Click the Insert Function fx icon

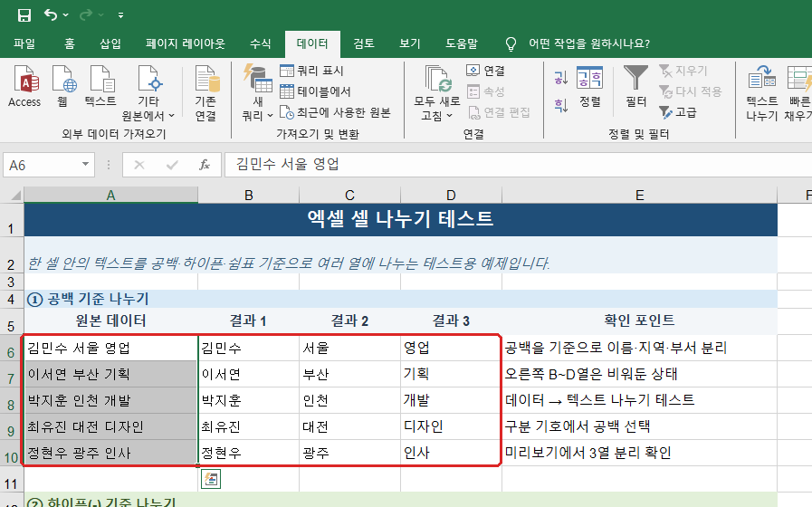click(205, 165)
